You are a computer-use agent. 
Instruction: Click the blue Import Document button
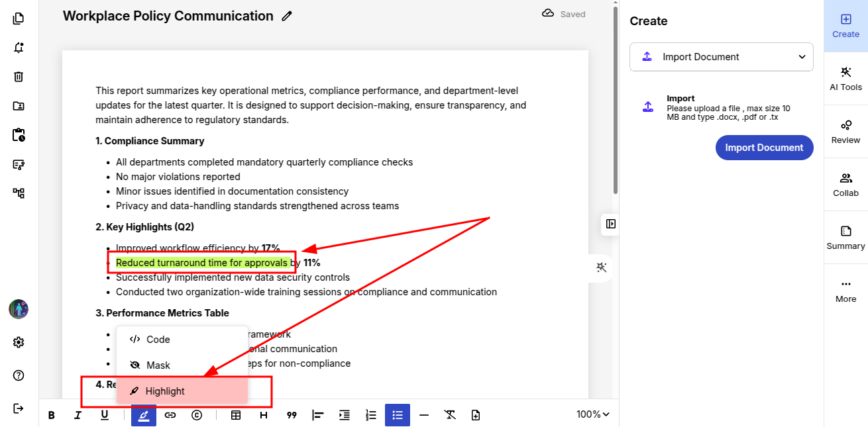click(764, 148)
